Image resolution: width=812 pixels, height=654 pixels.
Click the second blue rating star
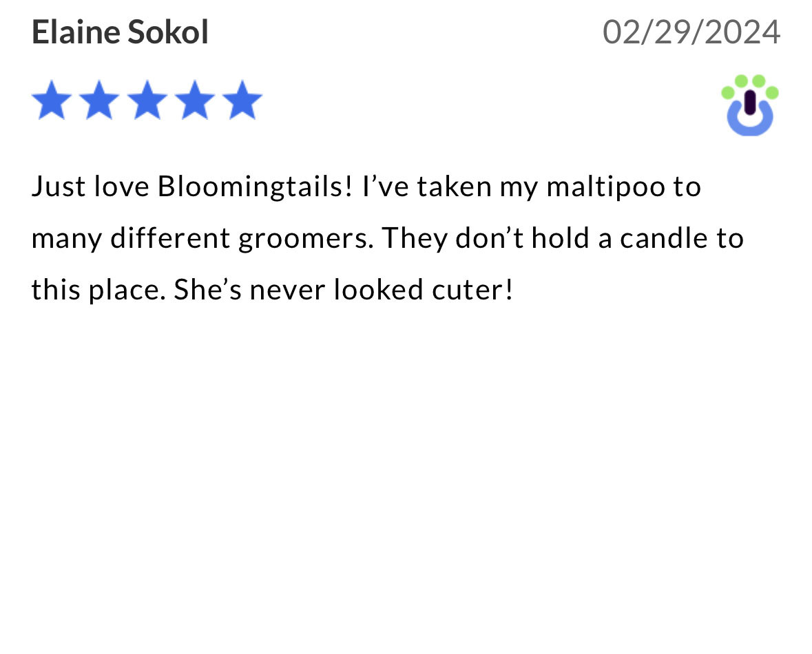(x=99, y=100)
